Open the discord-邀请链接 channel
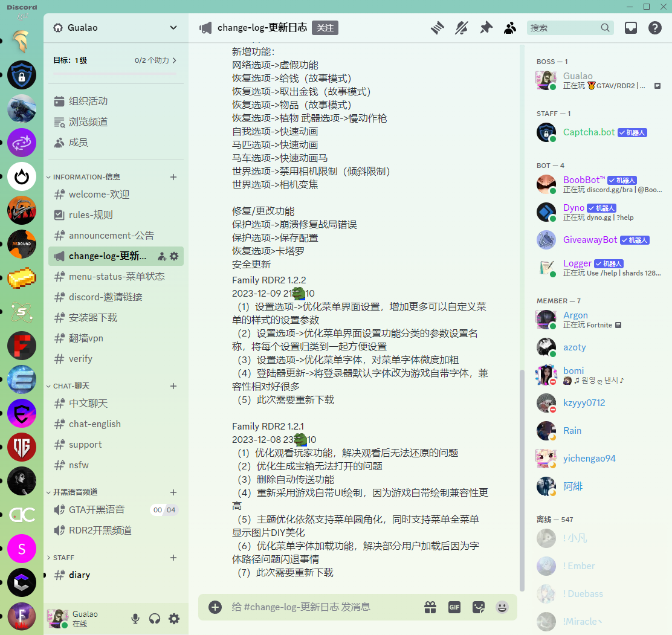672x635 pixels. (x=115, y=297)
